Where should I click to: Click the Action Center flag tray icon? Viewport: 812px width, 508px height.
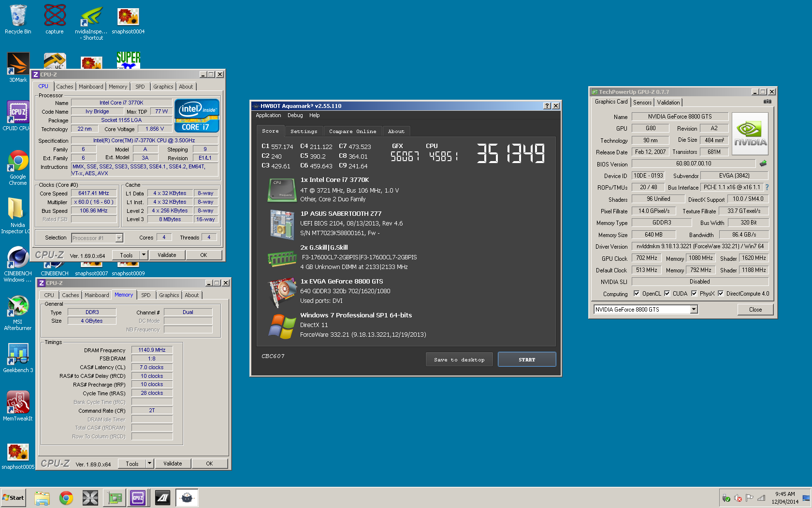(750, 498)
